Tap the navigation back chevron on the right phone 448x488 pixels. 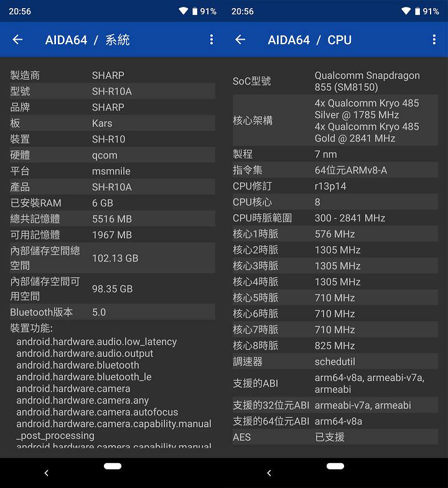click(x=269, y=473)
